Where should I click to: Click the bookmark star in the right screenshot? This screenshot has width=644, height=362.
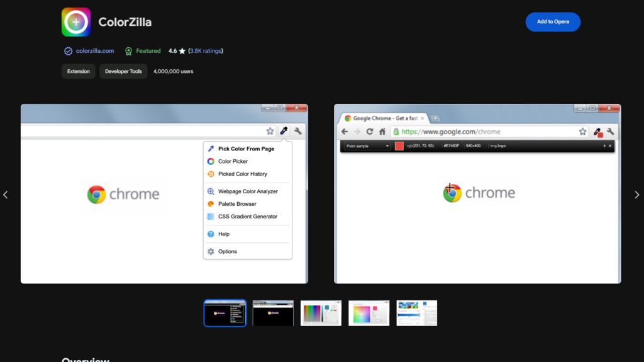[x=582, y=132]
